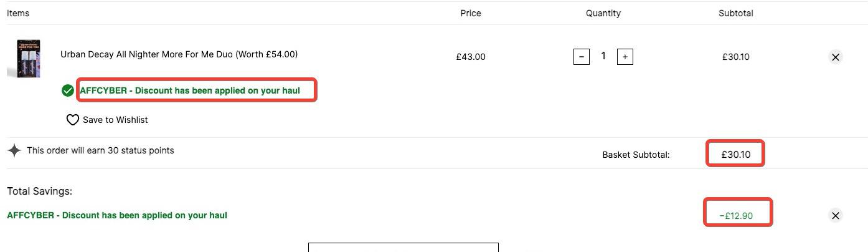Screen dimensions: 868x252
Task: Click AFFCYBER message under Total Savings
Action: coord(117,215)
